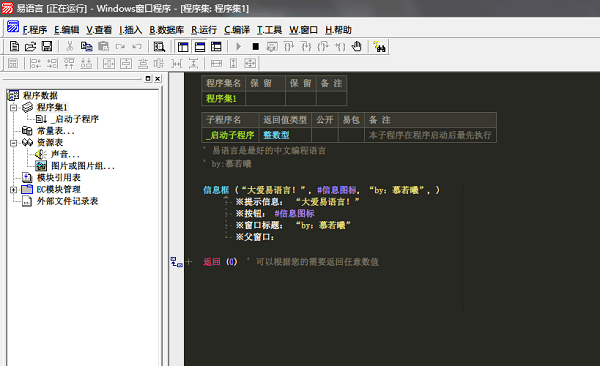Click the Run play arrow toolbar icon
Viewport: 600px width, 366px height.
[x=239, y=47]
